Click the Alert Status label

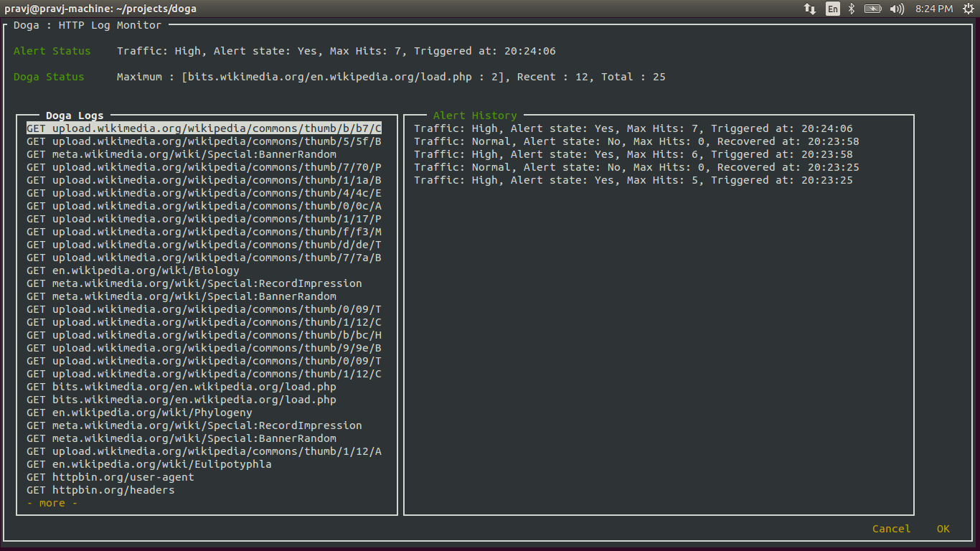point(52,51)
